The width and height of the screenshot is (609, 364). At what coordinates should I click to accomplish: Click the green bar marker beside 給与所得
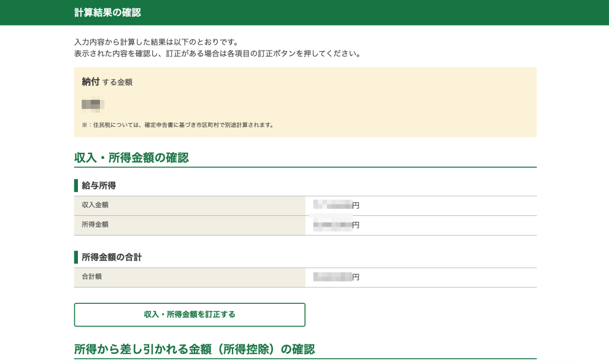tap(76, 186)
